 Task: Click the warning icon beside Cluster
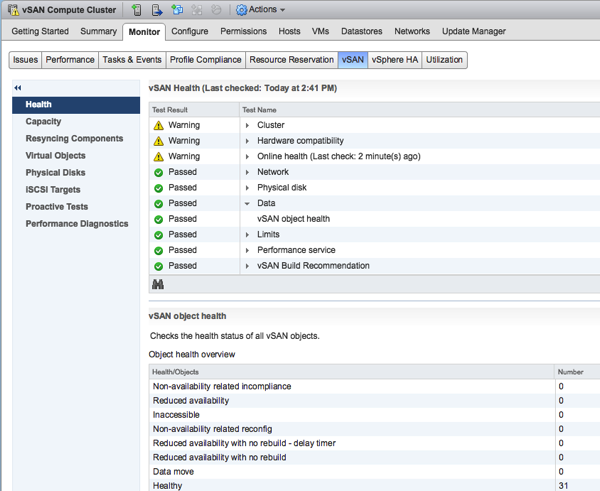click(x=158, y=126)
